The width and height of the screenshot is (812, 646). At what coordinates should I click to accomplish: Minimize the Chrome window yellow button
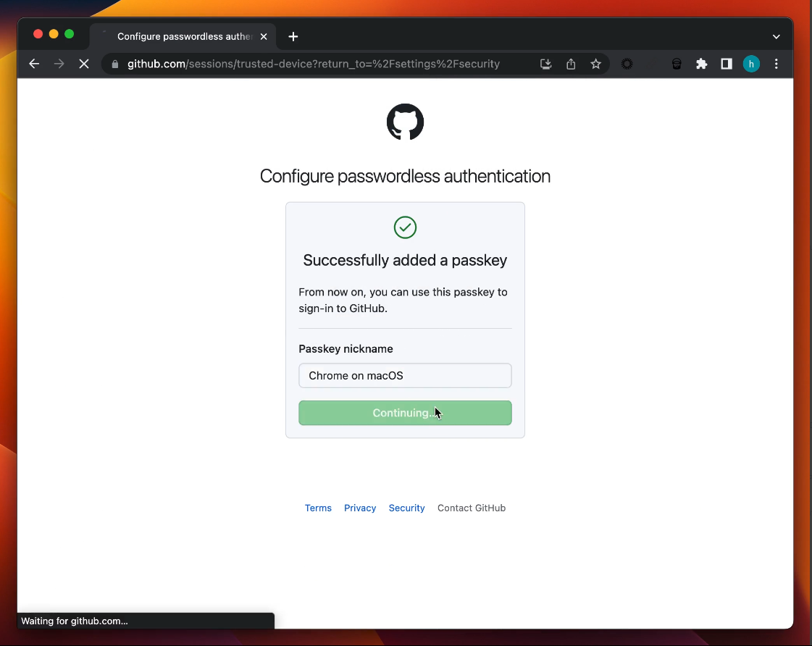pyautogui.click(x=54, y=34)
